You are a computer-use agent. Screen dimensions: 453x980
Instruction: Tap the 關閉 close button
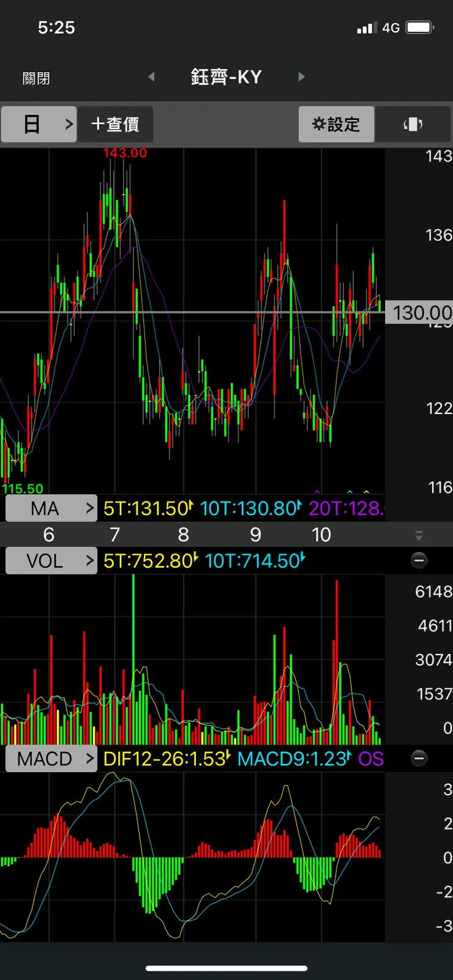click(36, 78)
